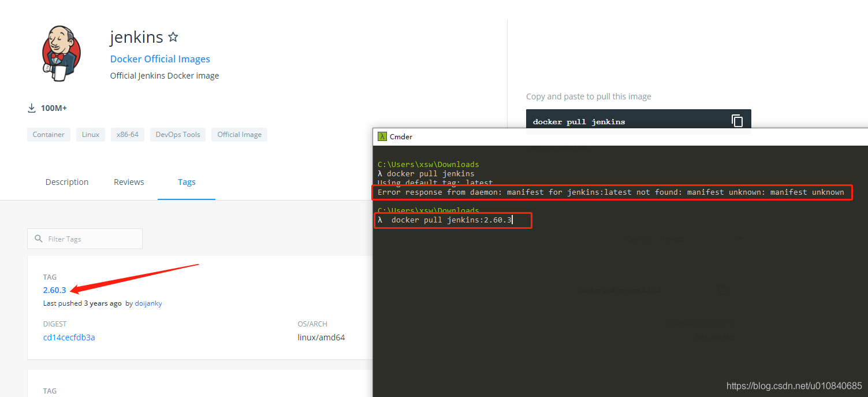This screenshot has height=397, width=868.
Task: Switch to the Reviews tab
Action: pyautogui.click(x=129, y=182)
